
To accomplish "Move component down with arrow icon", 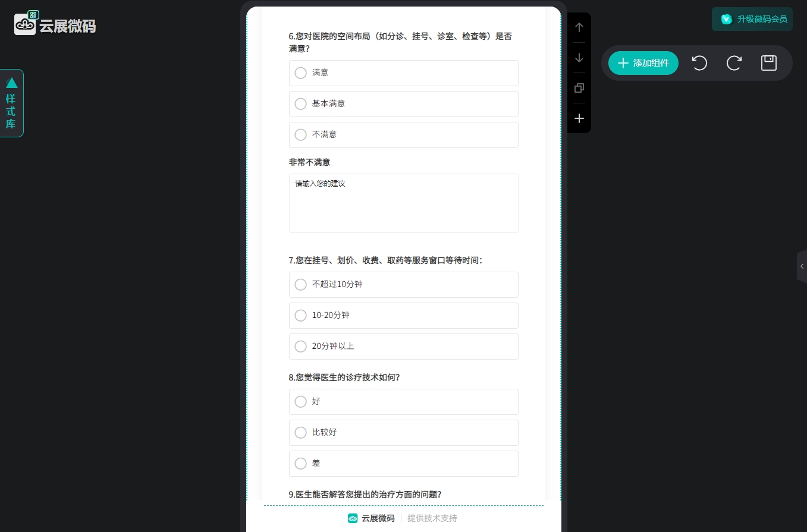I will pyautogui.click(x=579, y=58).
